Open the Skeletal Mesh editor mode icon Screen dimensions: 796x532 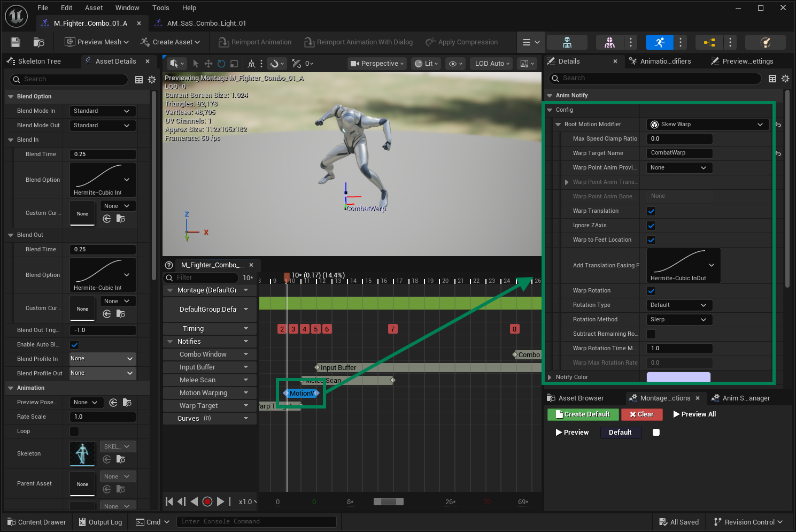tap(609, 42)
